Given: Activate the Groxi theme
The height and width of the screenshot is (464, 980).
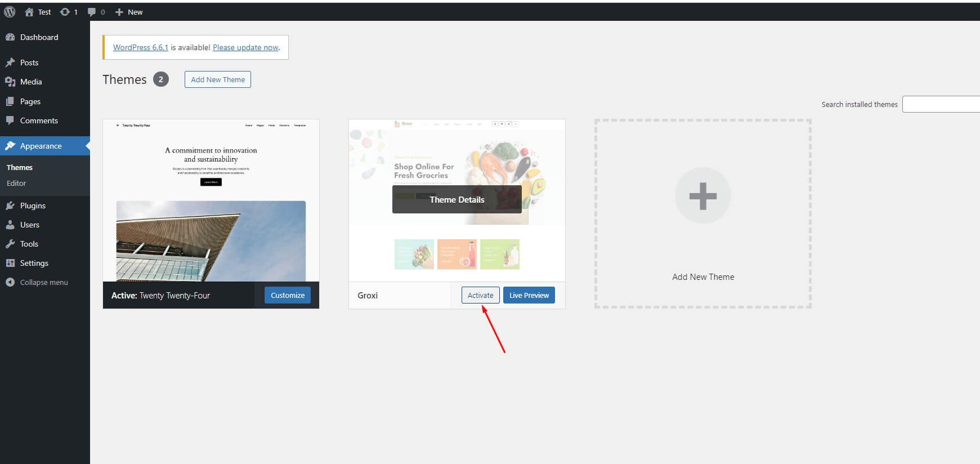Looking at the screenshot, I should [481, 295].
